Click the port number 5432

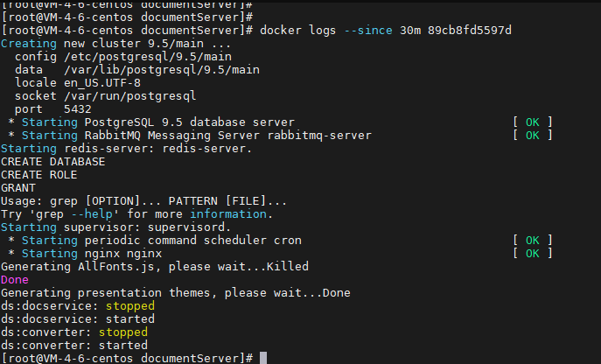click(x=78, y=109)
